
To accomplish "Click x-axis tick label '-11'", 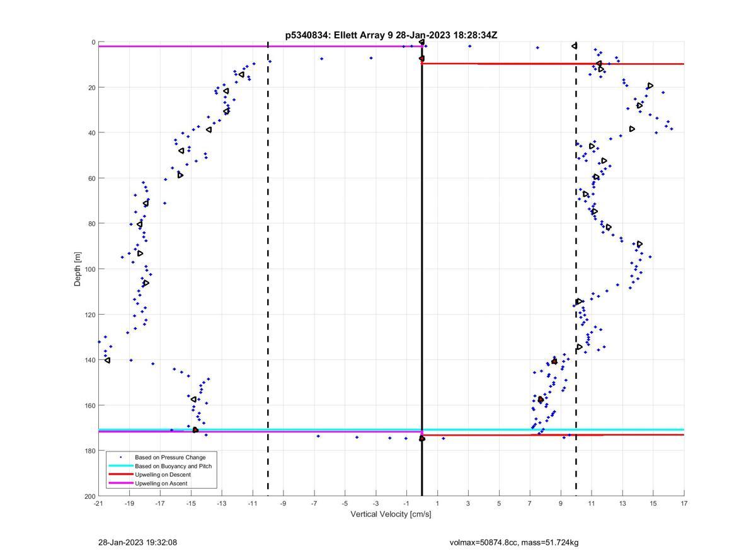I will pos(253,503).
